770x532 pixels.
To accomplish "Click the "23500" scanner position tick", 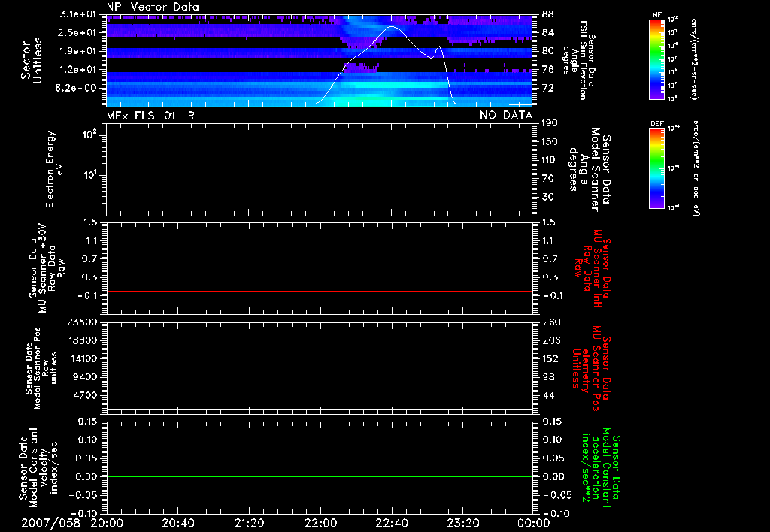I will point(81,322).
